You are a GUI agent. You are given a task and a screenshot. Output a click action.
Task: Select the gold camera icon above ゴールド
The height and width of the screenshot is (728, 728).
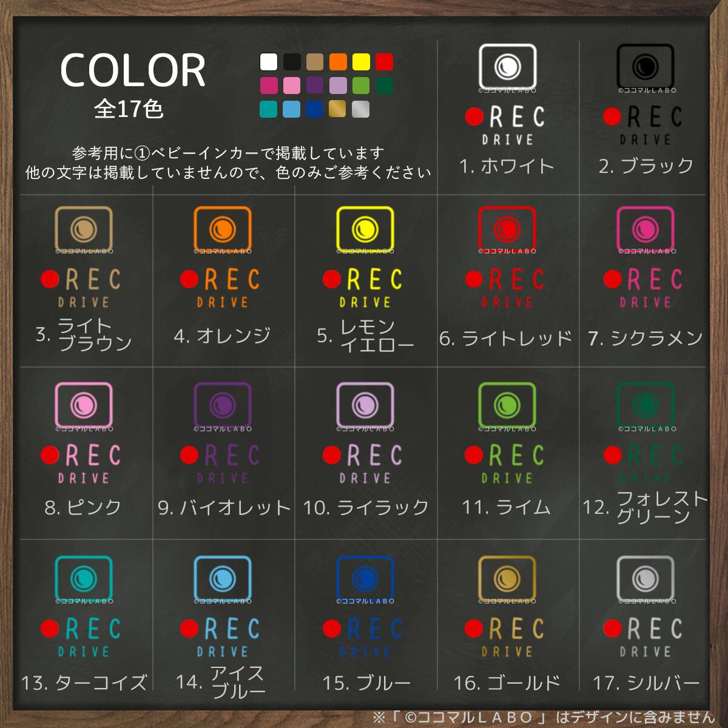click(507, 578)
